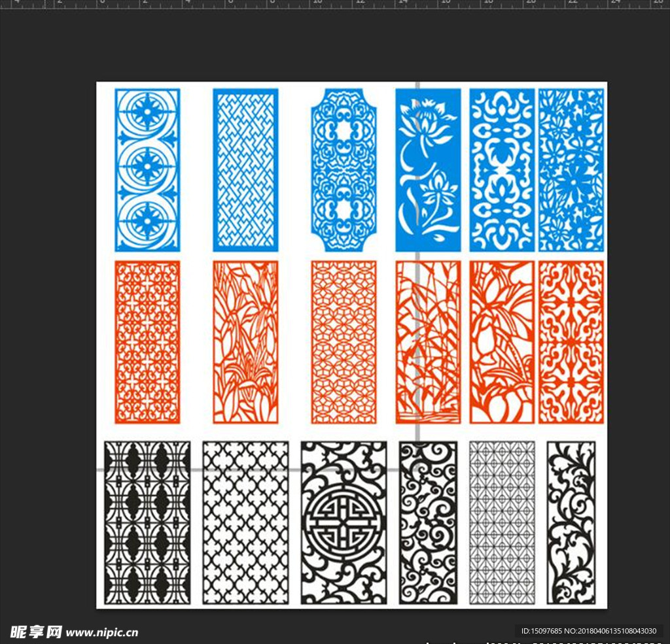Screen dimensions: 670x644
Task: Click the black round longevity symbol panel
Action: tap(344, 522)
